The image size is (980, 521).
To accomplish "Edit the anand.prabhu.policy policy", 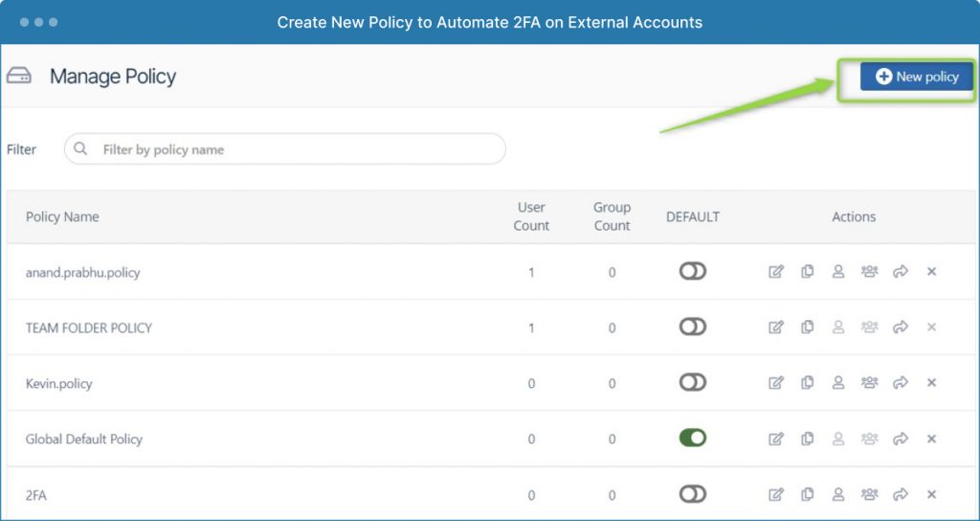I will (775, 271).
